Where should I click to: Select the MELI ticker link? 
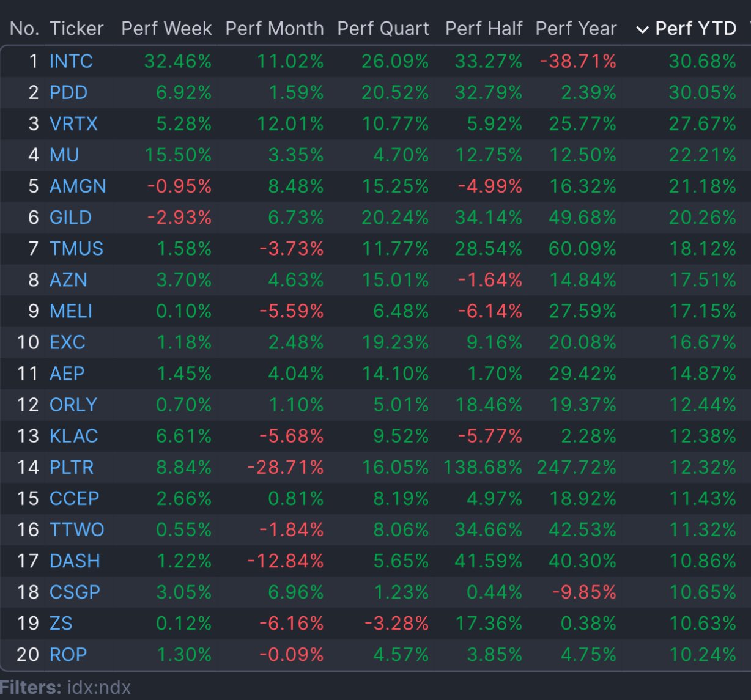tap(71, 311)
